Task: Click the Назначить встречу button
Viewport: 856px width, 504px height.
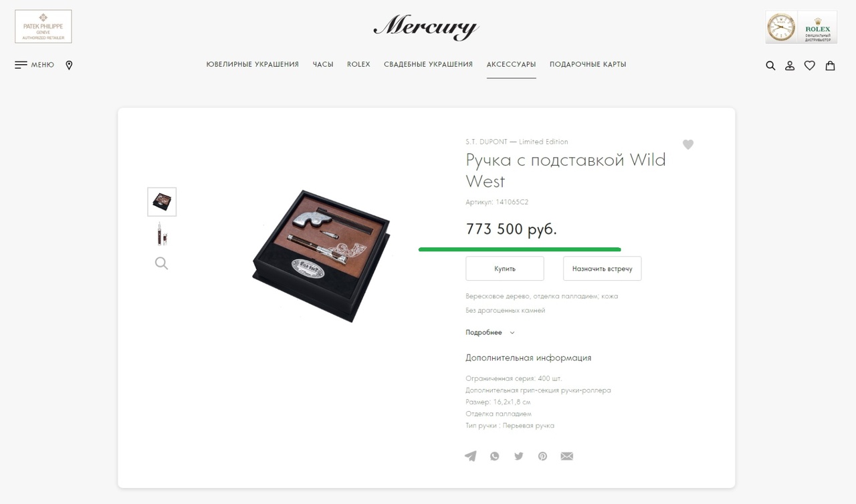Action: coord(602,269)
